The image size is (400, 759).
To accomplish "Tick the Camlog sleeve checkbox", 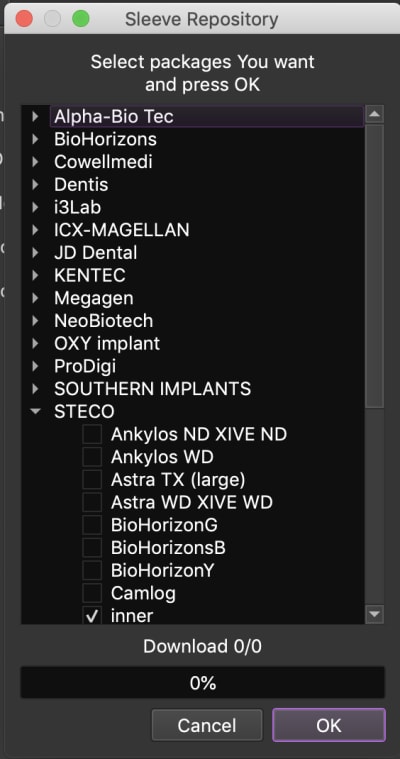I will coord(92,593).
